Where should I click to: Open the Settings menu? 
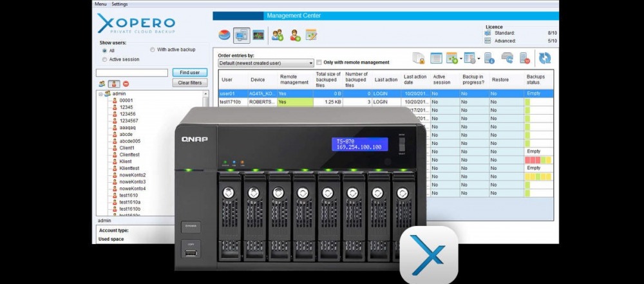pyautogui.click(x=120, y=4)
